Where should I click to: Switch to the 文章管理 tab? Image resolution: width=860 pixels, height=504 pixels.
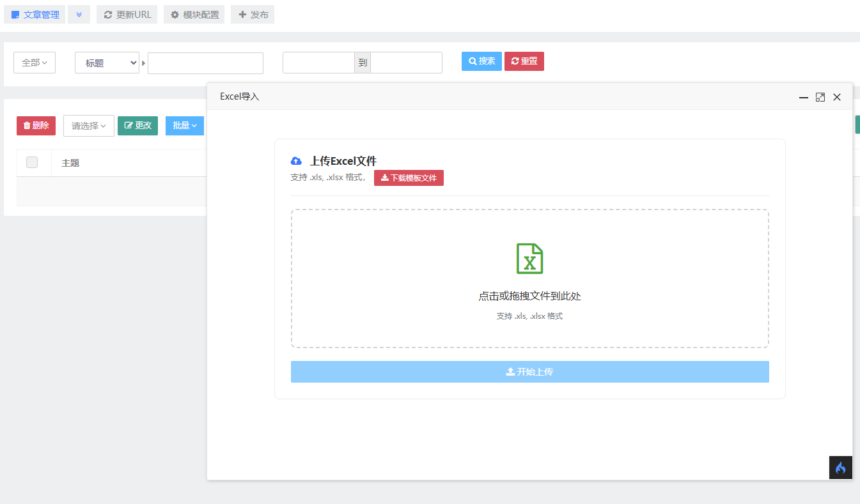(x=35, y=15)
